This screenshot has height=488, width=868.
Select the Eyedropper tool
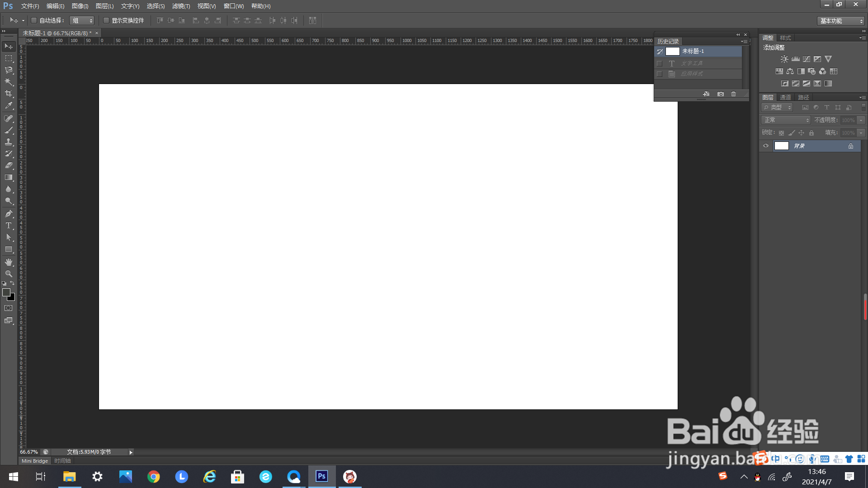(x=9, y=106)
